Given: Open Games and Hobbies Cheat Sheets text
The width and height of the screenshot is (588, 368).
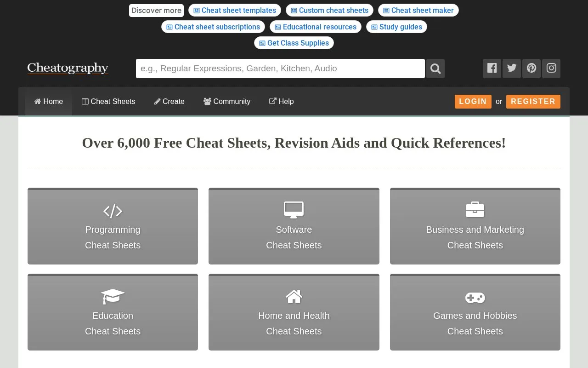Looking at the screenshot, I should click(x=475, y=323).
